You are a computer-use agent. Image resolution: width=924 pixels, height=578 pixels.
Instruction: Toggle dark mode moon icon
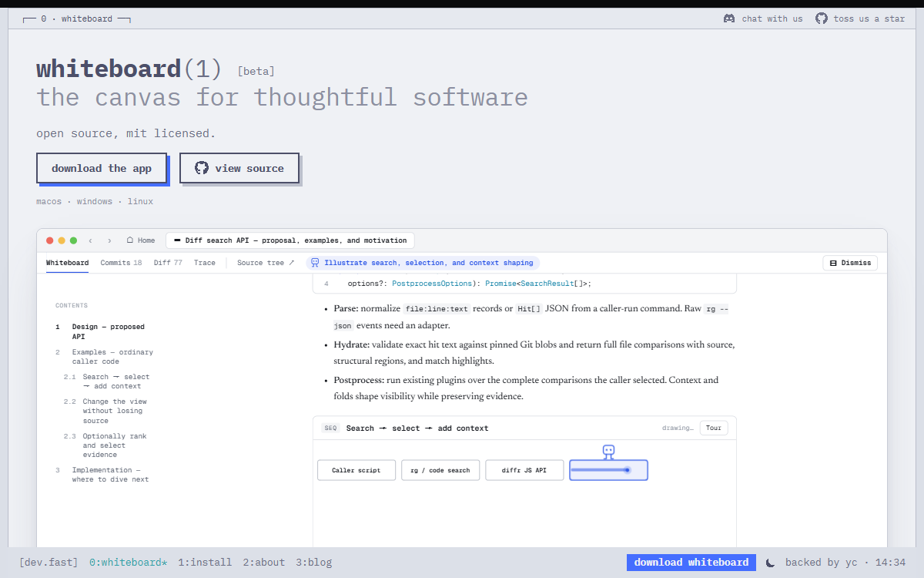click(770, 563)
